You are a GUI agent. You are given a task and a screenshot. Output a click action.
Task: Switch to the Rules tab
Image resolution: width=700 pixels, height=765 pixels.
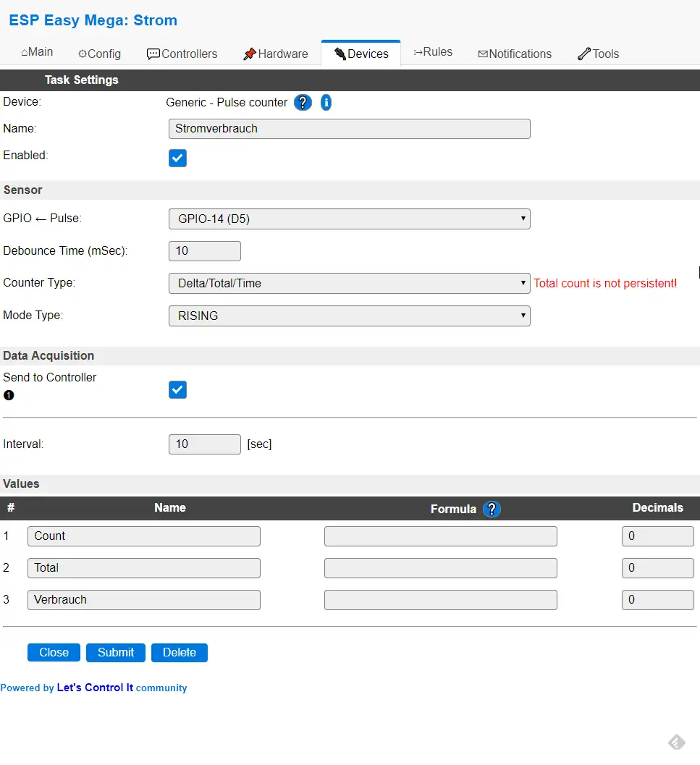(x=433, y=53)
